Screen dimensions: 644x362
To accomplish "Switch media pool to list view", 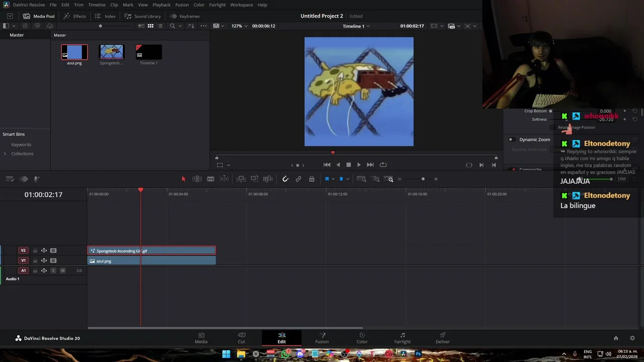I will [160, 26].
